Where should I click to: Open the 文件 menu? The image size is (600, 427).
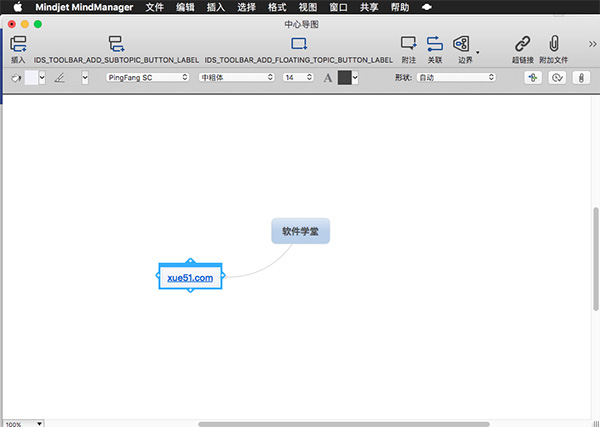point(155,7)
